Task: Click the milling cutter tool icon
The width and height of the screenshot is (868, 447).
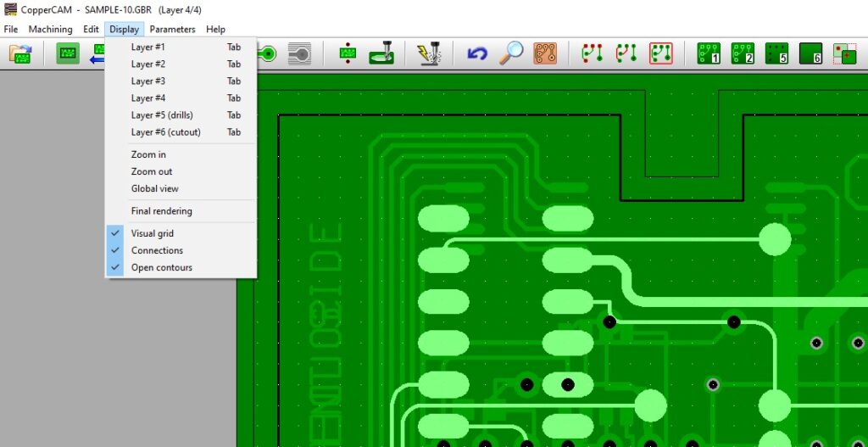Action: (x=381, y=54)
